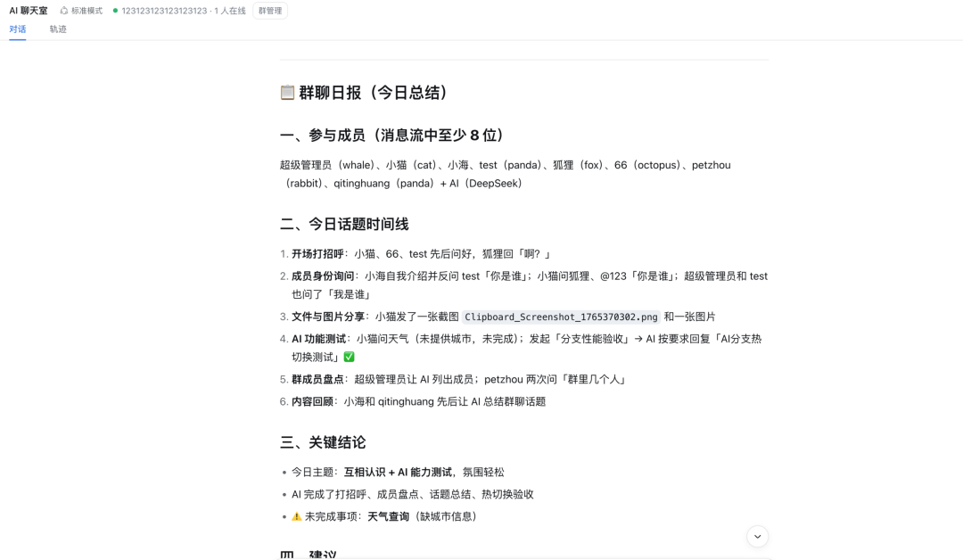
Task: Click the green online status dot
Action: (x=115, y=11)
